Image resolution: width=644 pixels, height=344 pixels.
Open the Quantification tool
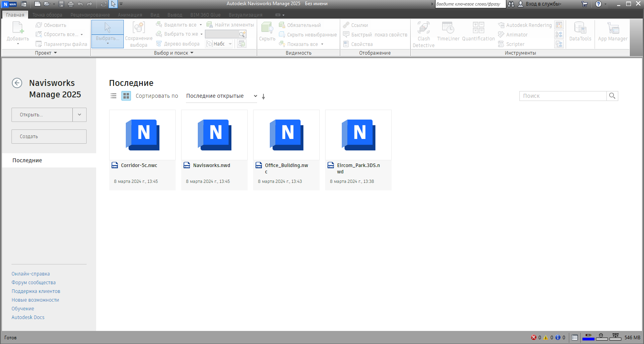pos(479,32)
